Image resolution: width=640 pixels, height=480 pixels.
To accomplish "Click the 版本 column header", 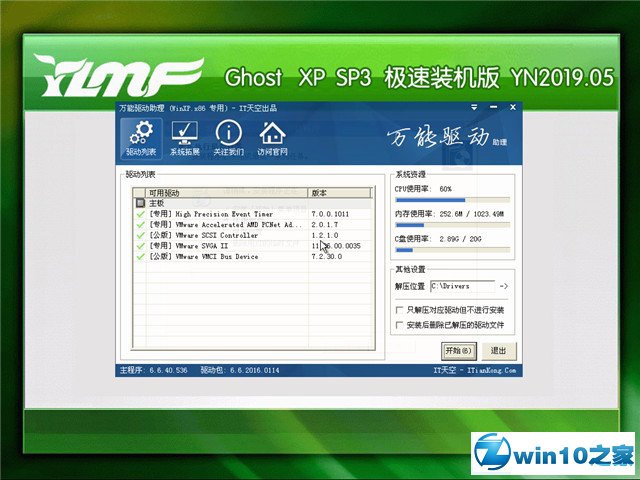I will (340, 193).
